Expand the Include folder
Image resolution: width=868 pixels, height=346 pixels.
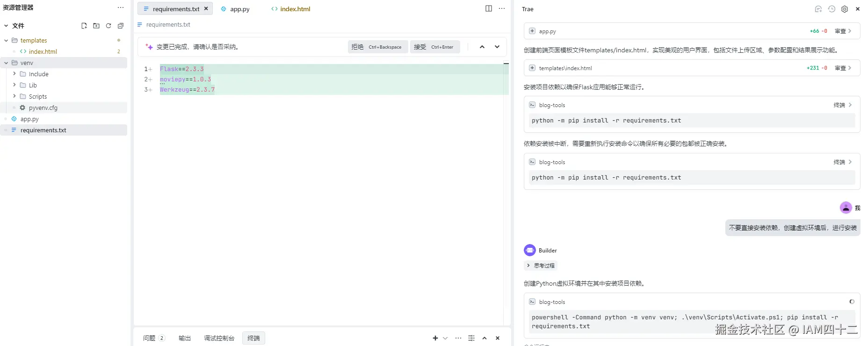[x=14, y=74]
